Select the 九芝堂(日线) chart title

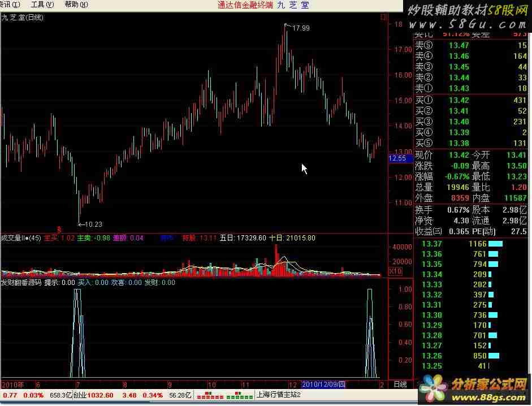tap(22, 18)
